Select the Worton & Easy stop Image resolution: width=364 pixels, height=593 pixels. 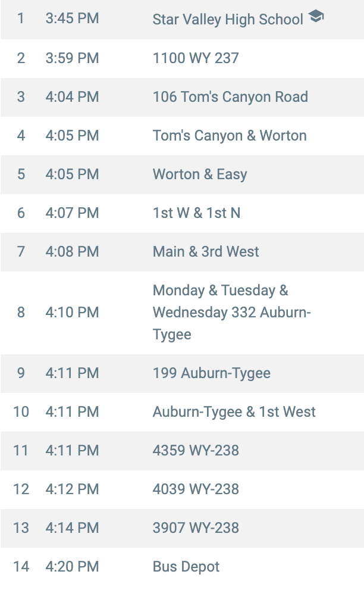tap(200, 174)
